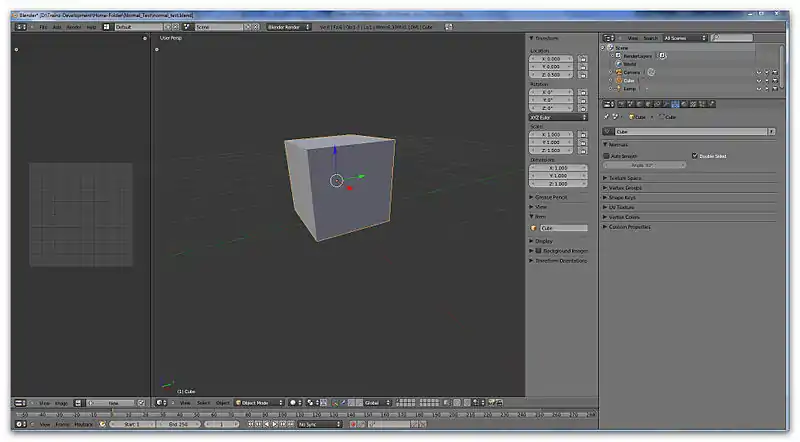Viewport: 800px width, 442px height.
Task: Click the lock icon beside Scale Z
Action: 583,149
